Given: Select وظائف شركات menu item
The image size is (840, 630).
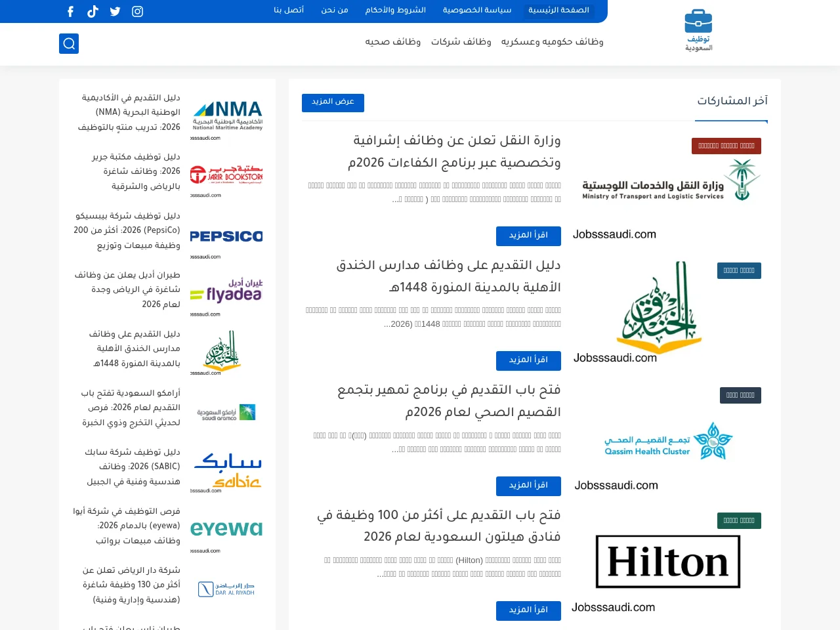Looking at the screenshot, I should pyautogui.click(x=461, y=42).
